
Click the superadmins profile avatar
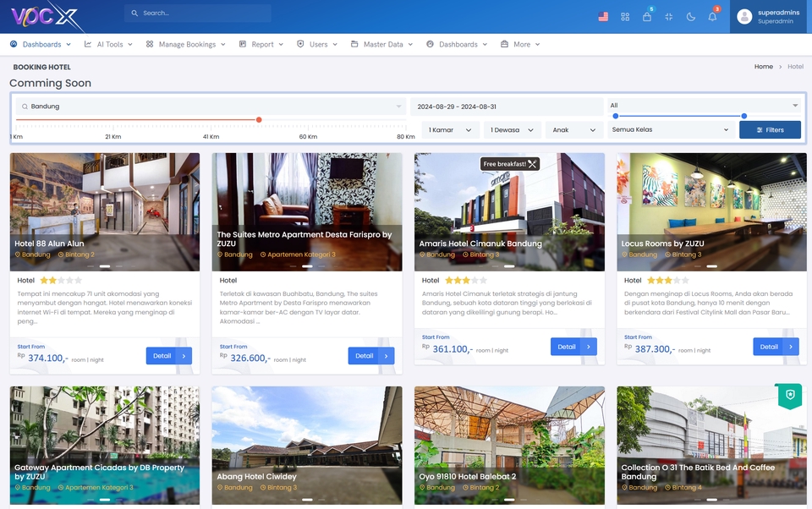click(744, 17)
